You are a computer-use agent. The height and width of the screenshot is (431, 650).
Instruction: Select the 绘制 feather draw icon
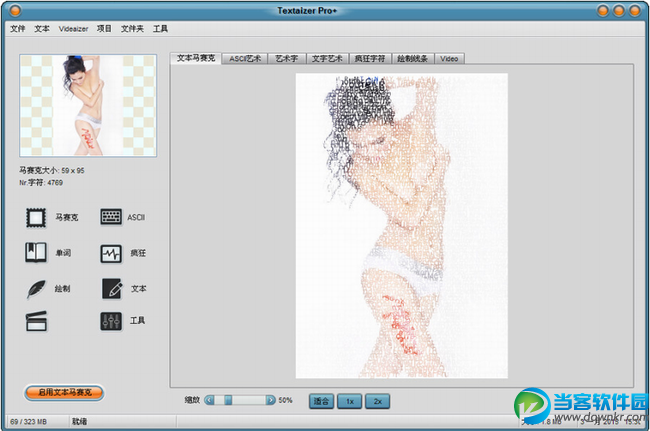tap(37, 289)
